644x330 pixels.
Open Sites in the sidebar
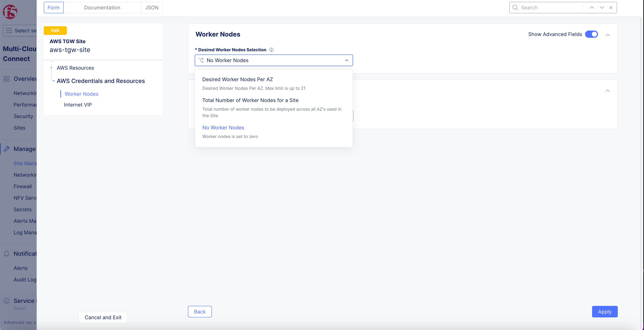pos(20,128)
